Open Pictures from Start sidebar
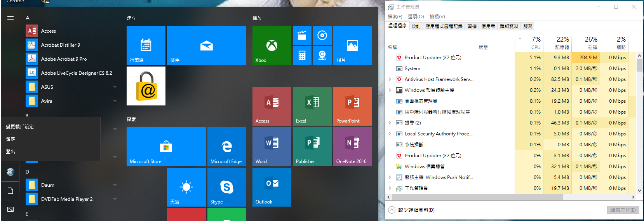Screen dimensions: 644x221 click(10, 209)
